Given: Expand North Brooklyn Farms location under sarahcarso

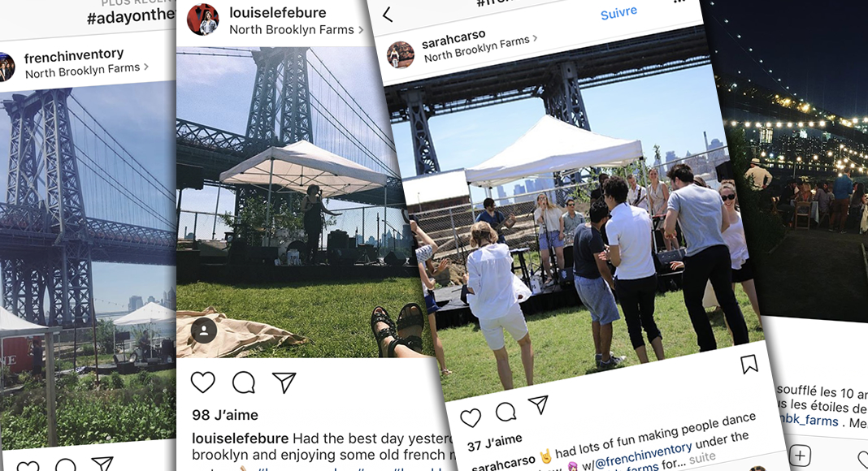Looking at the screenshot, I should coord(480,48).
